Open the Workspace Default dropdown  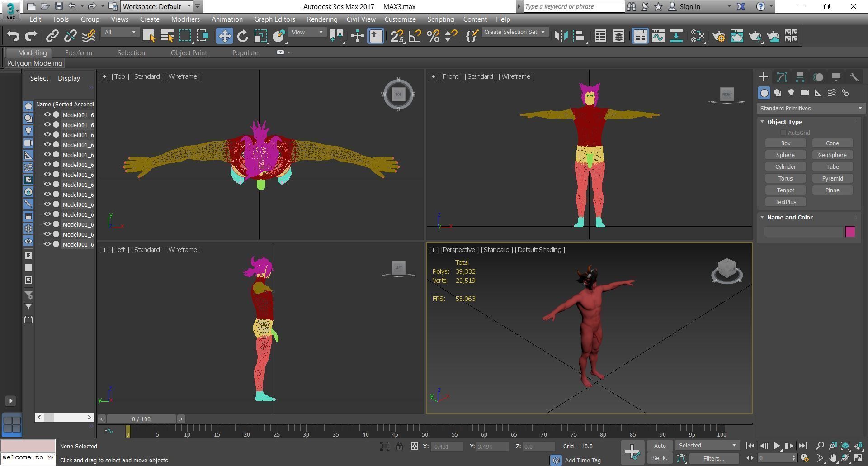pos(156,6)
